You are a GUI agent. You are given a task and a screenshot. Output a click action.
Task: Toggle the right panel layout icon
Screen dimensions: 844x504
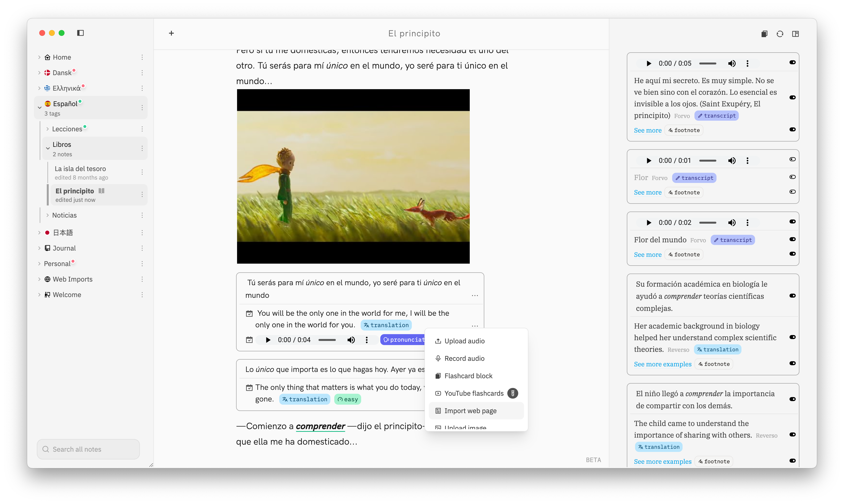point(796,34)
